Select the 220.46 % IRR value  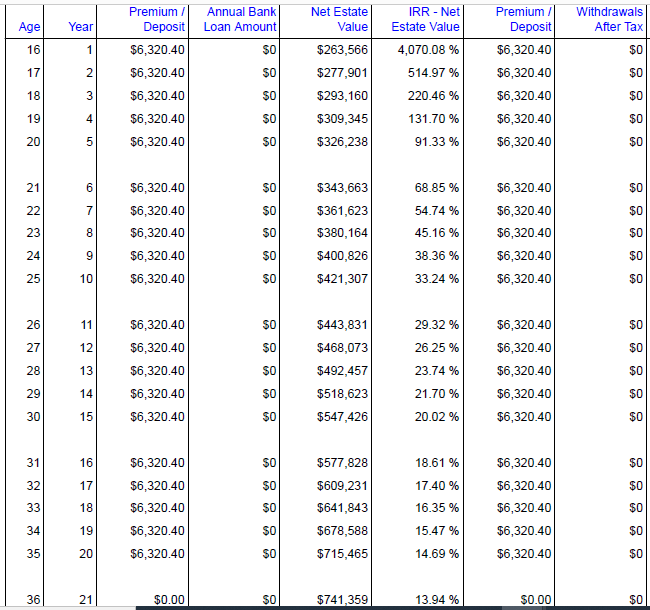434,96
